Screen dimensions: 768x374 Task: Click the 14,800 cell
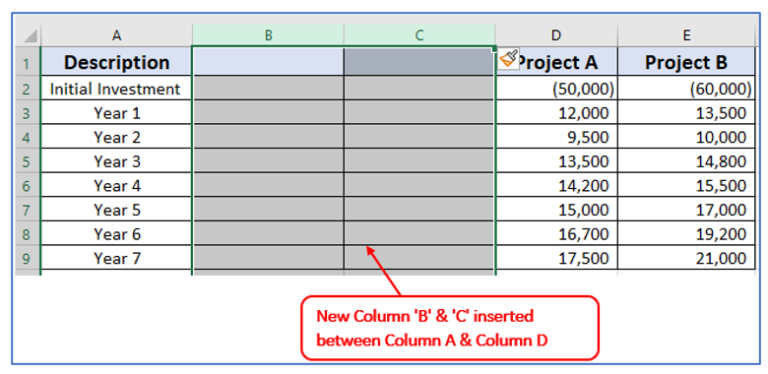coord(686,161)
